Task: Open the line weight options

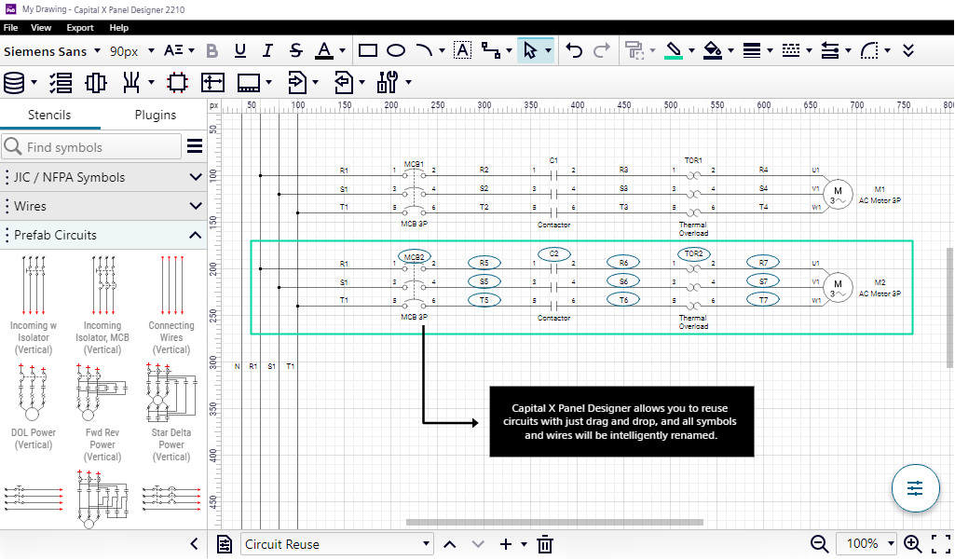Action: 752,51
